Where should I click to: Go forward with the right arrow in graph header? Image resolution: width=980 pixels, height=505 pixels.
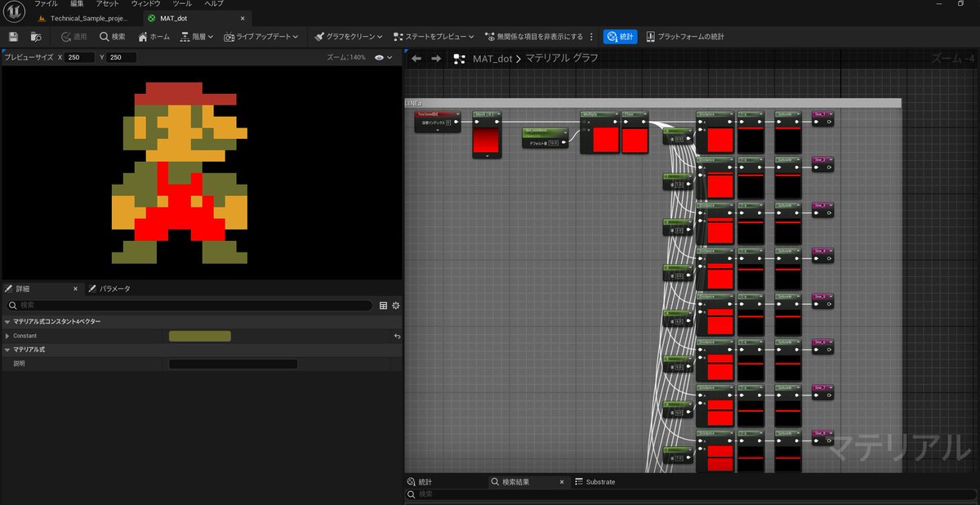436,59
